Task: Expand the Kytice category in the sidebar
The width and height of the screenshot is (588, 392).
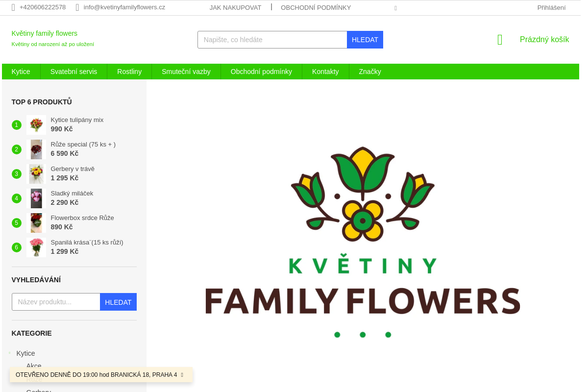Action: pyautogui.click(x=9, y=353)
